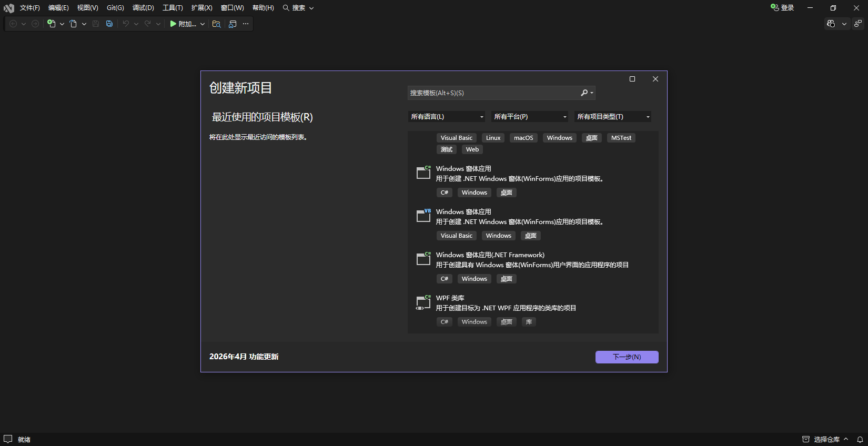Open the 调试(D) menu
This screenshot has width=868, height=446.
tap(143, 8)
